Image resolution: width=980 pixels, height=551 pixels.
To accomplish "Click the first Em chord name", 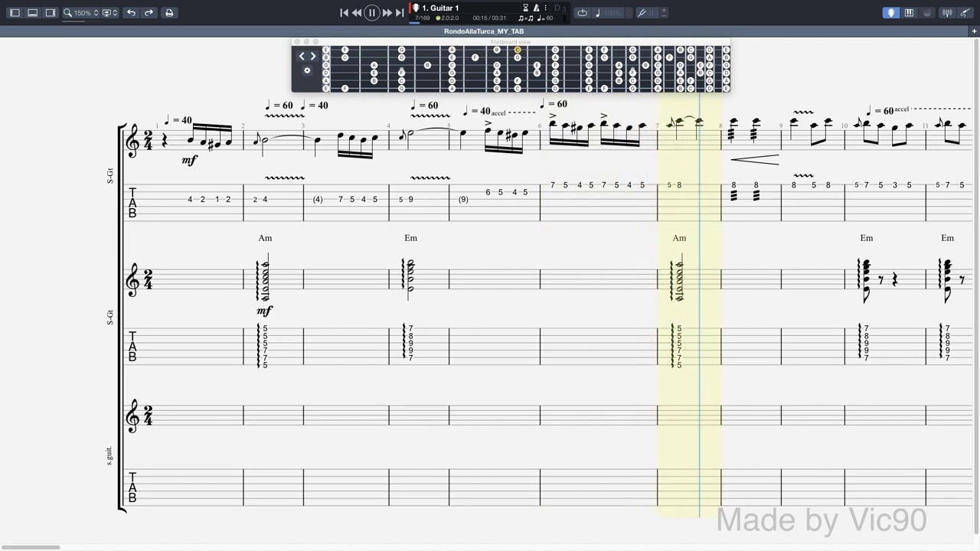I will coord(410,238).
